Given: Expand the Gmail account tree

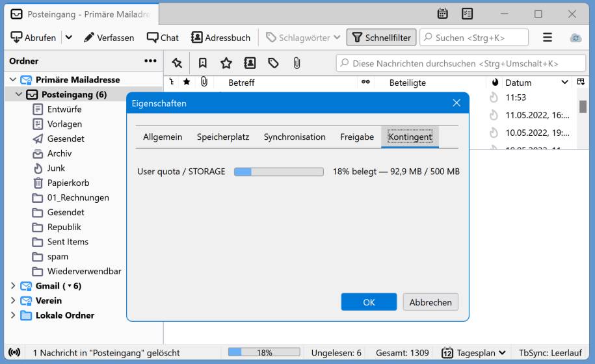Looking at the screenshot, I should tap(14, 286).
